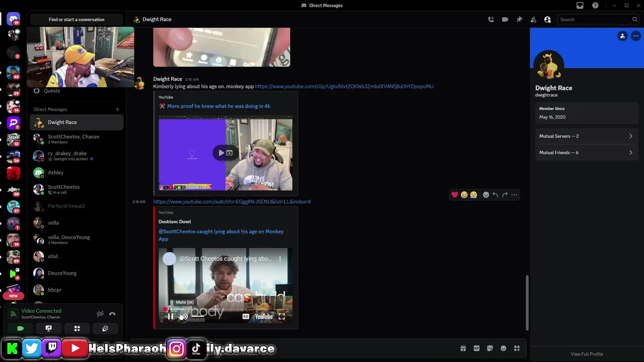The width and height of the screenshot is (644, 362).
Task: Focus the message Search field
Action: coord(598,20)
